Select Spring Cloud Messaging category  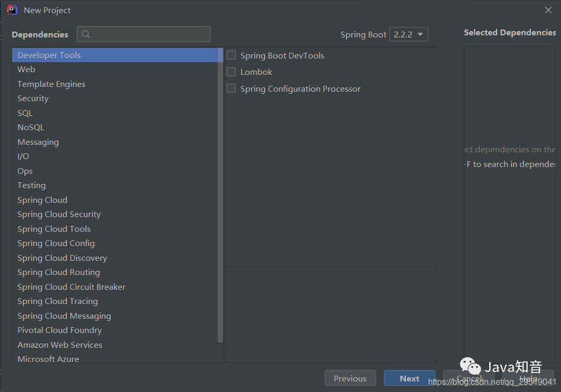click(x=115, y=316)
